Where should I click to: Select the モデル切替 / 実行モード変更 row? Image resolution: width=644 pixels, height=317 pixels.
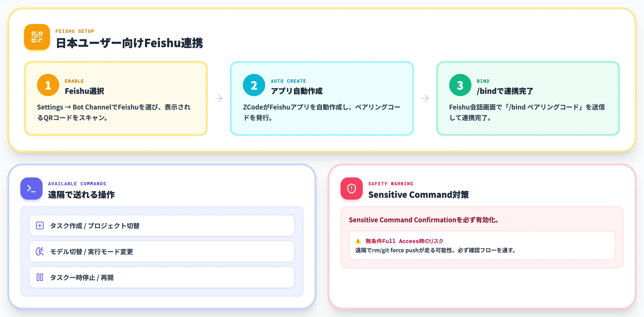pos(162,251)
